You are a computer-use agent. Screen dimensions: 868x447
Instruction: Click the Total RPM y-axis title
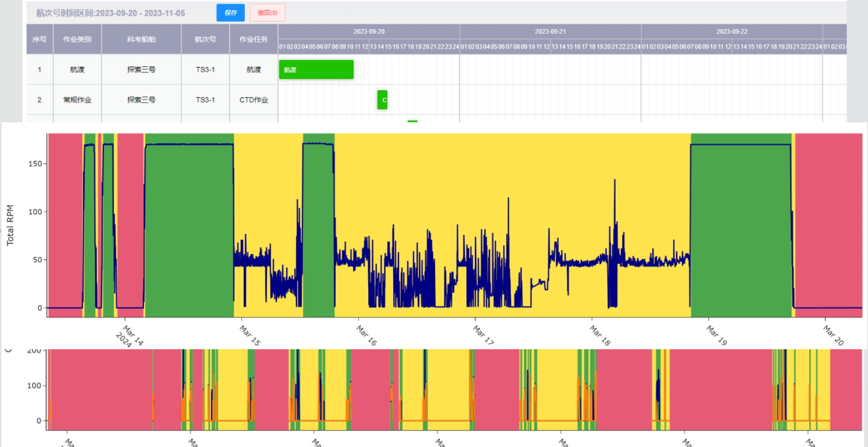tap(10, 225)
